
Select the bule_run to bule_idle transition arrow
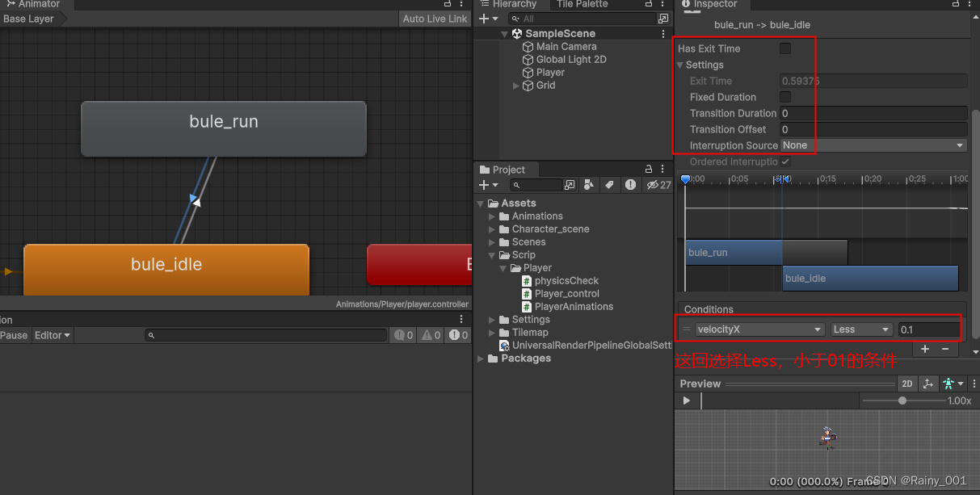click(195, 199)
